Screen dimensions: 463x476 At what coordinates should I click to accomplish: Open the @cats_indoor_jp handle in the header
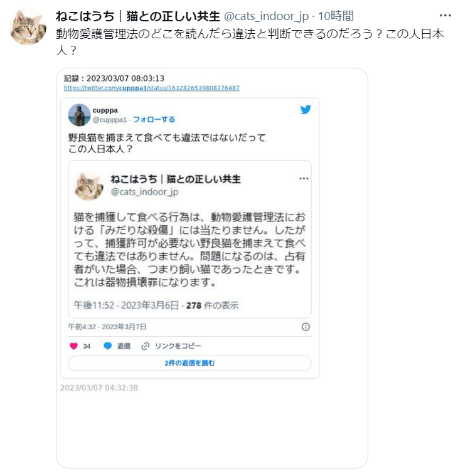(x=266, y=16)
